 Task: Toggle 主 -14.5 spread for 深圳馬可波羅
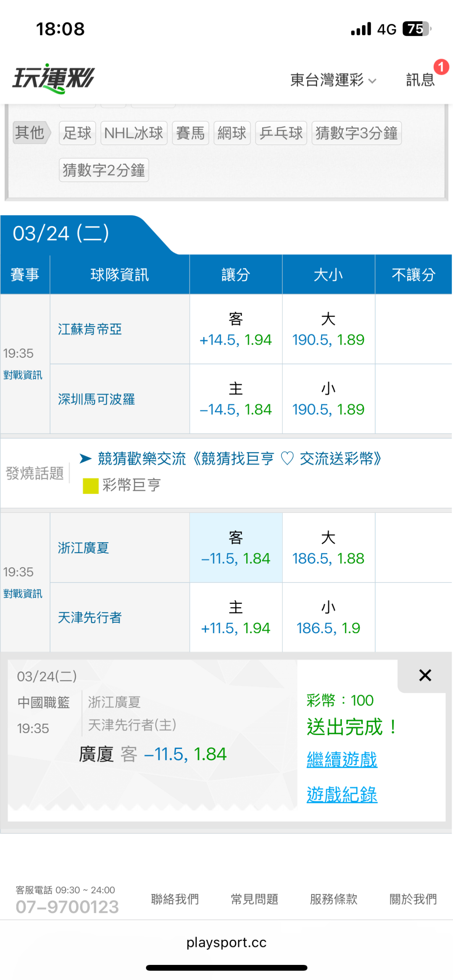click(236, 399)
